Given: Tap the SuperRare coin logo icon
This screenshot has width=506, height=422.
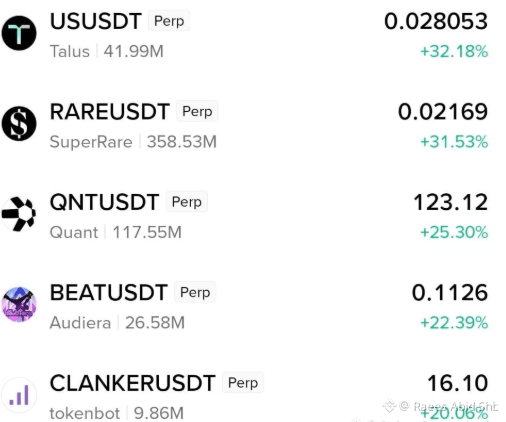Looking at the screenshot, I should [19, 123].
